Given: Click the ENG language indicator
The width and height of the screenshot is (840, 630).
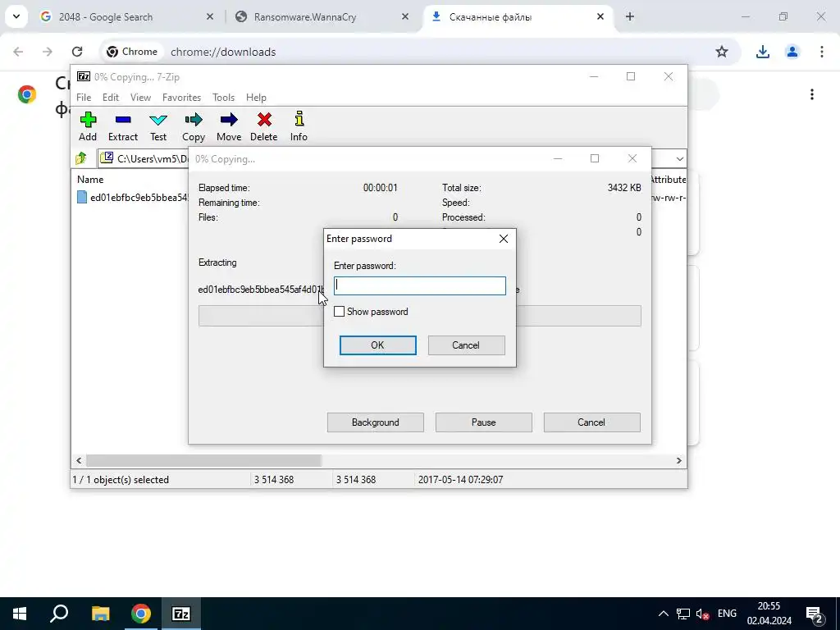Looking at the screenshot, I should 727,614.
